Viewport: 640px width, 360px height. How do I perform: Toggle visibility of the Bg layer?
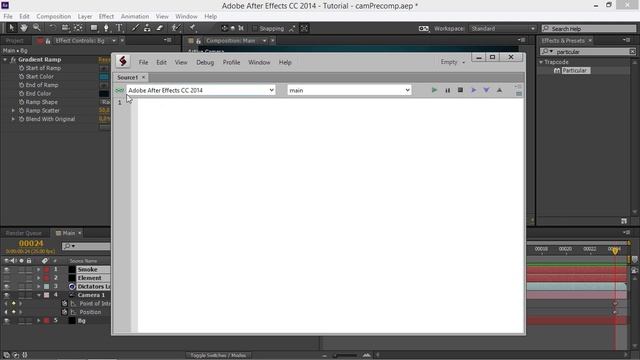(6, 321)
